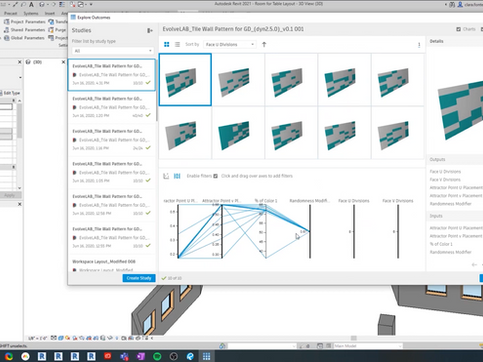Open Main Model dropdown in status bar

coord(368,346)
